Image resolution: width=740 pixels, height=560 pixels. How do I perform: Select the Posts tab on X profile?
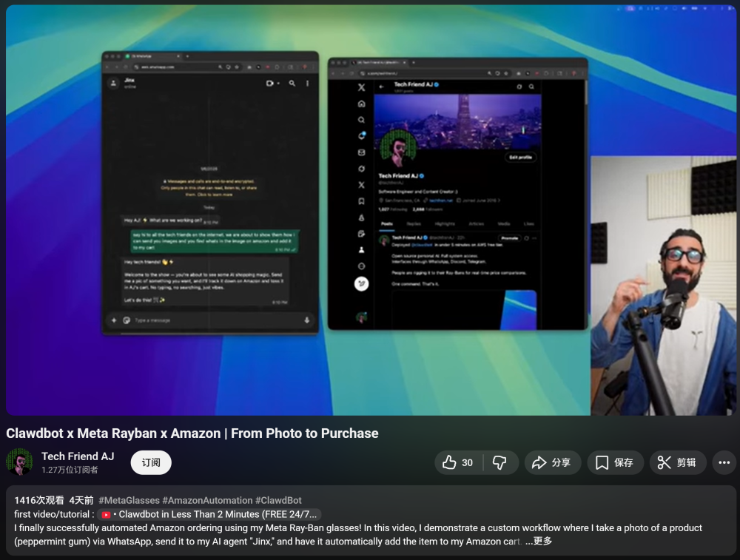point(387,223)
